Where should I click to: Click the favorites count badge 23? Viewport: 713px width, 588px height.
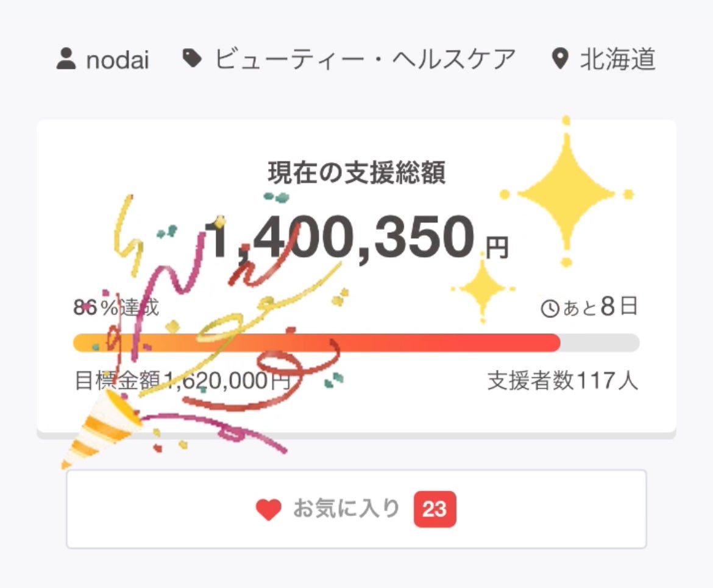[x=435, y=509]
